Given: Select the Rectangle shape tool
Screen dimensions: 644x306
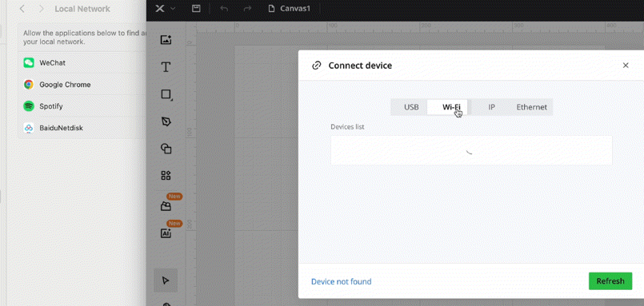Looking at the screenshot, I should tap(166, 95).
